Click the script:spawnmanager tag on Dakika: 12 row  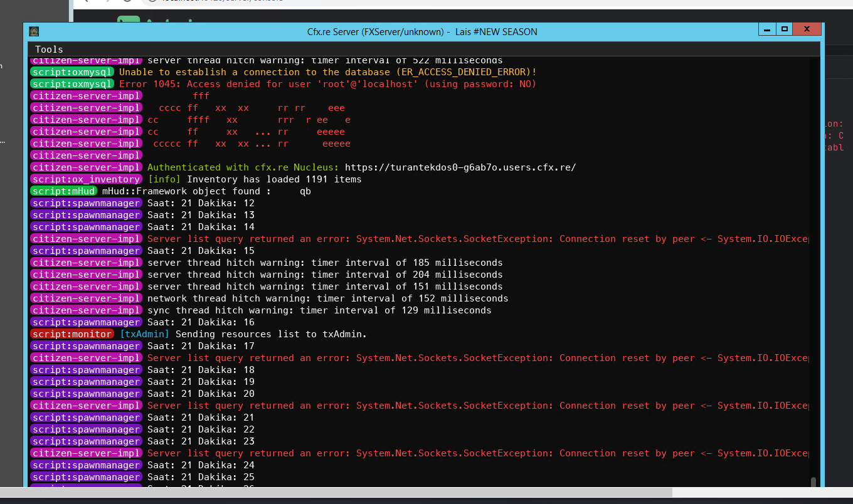[x=86, y=203]
